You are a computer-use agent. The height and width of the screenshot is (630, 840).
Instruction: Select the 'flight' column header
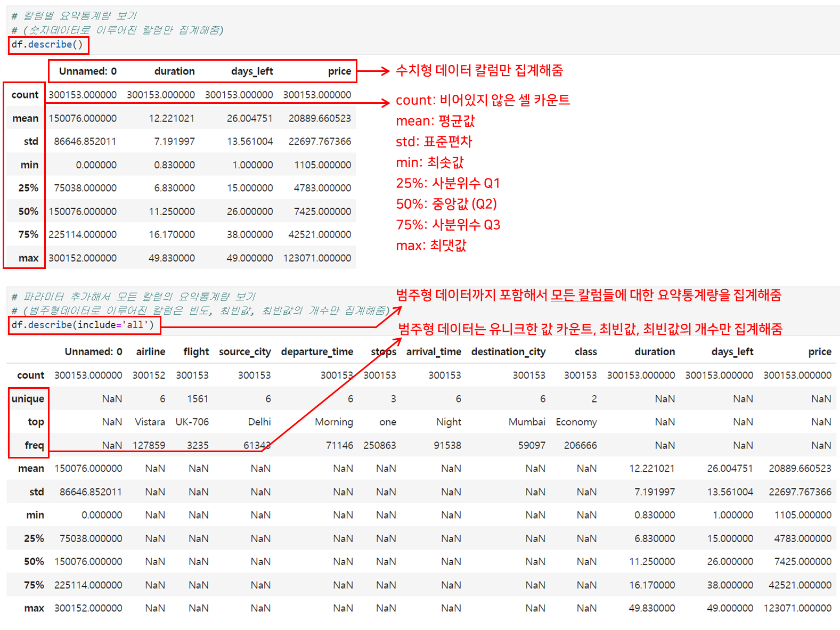[195, 352]
